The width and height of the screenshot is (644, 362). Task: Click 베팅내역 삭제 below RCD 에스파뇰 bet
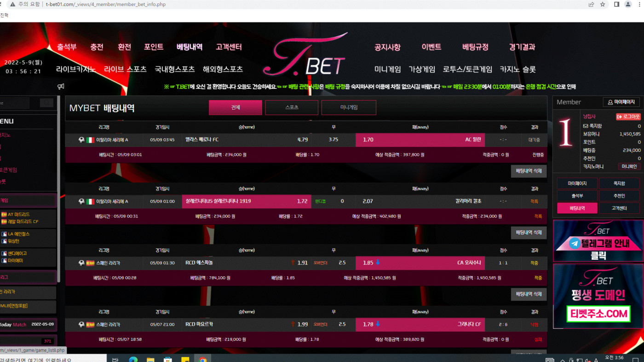pyautogui.click(x=529, y=294)
